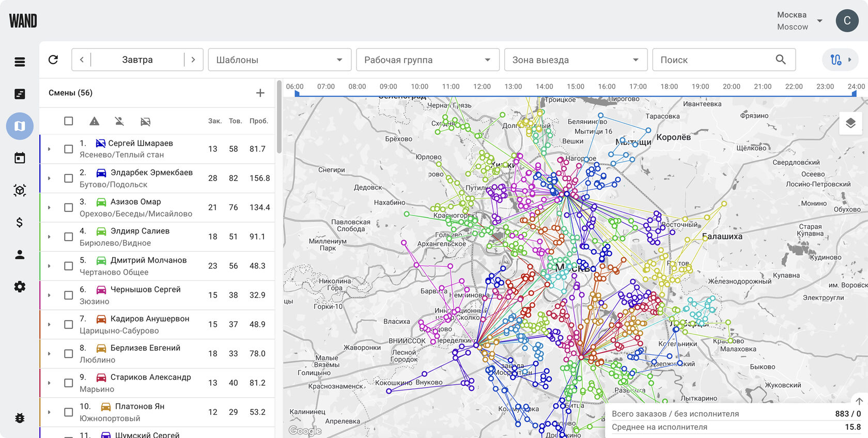868x438 pixels.
Task: Click car icon for Элдарбек Эрмекбаев
Action: click(x=101, y=173)
